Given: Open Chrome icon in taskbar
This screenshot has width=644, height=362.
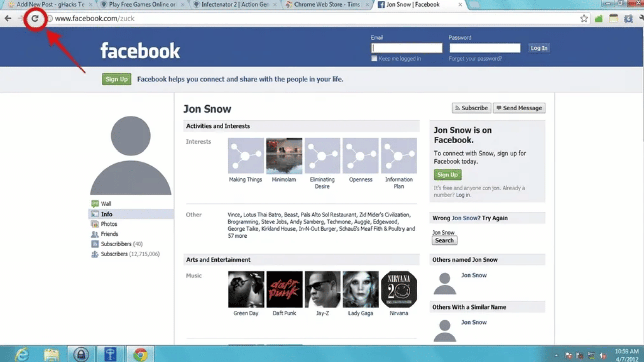Looking at the screenshot, I should [140, 354].
